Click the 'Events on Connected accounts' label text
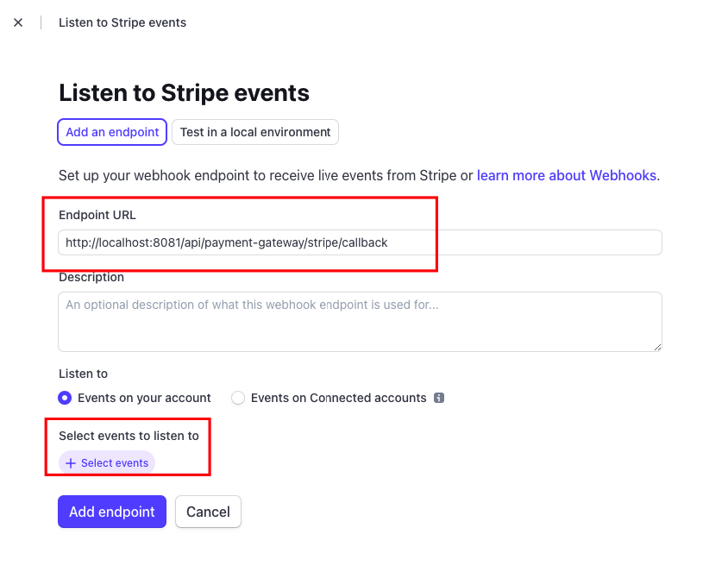The height and width of the screenshot is (572, 728). [338, 398]
